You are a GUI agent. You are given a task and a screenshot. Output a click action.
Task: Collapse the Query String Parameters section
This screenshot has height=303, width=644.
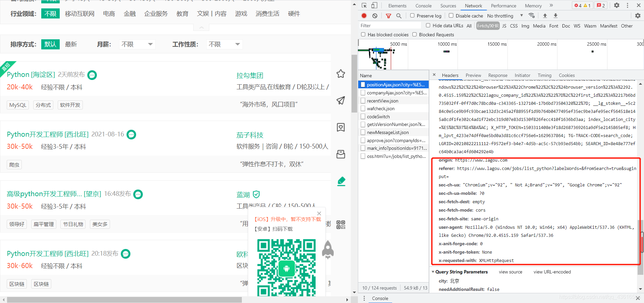point(433,272)
